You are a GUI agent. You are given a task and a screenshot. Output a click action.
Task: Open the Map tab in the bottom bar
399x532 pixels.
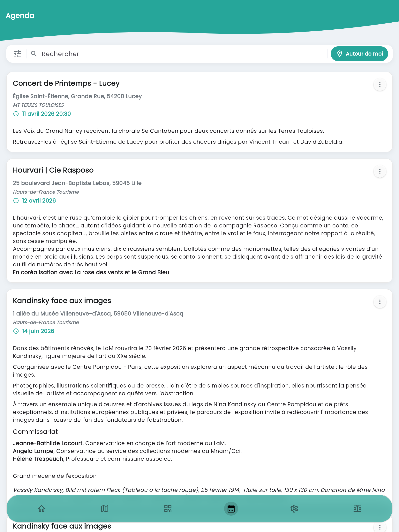(105, 508)
